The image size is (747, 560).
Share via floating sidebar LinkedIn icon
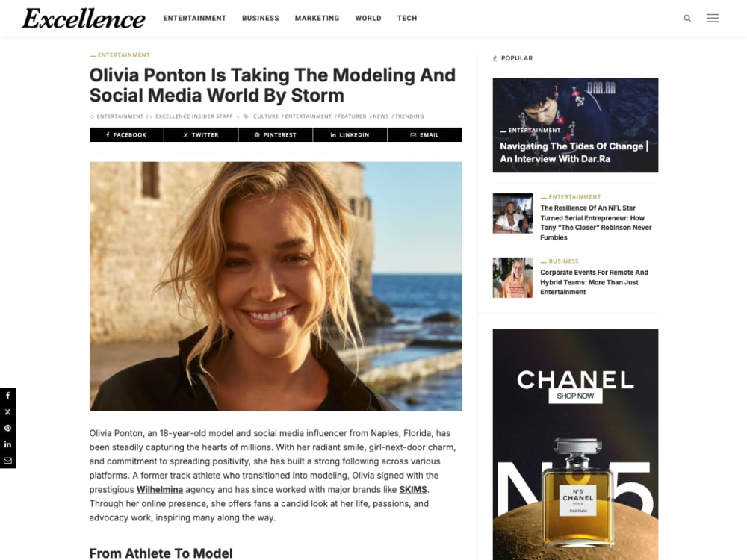7,444
